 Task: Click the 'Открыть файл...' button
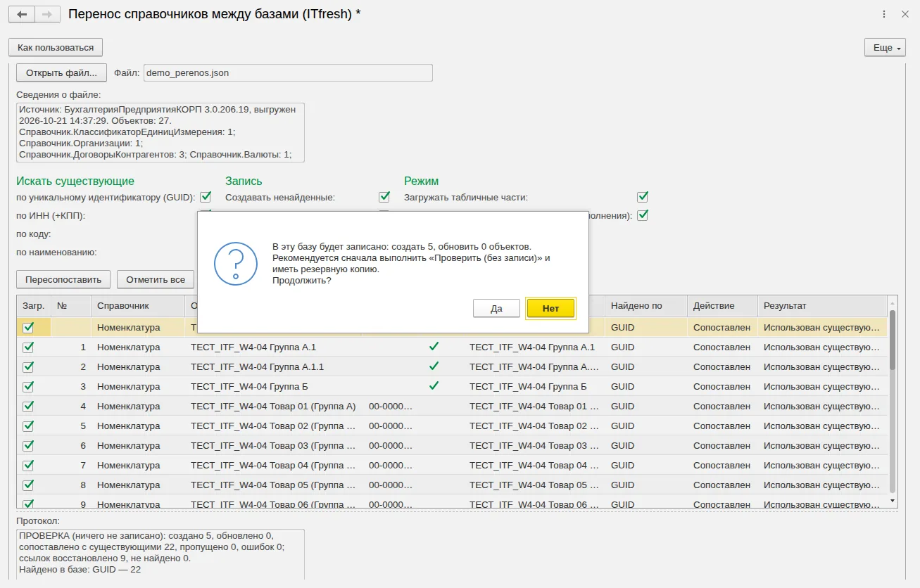[61, 72]
